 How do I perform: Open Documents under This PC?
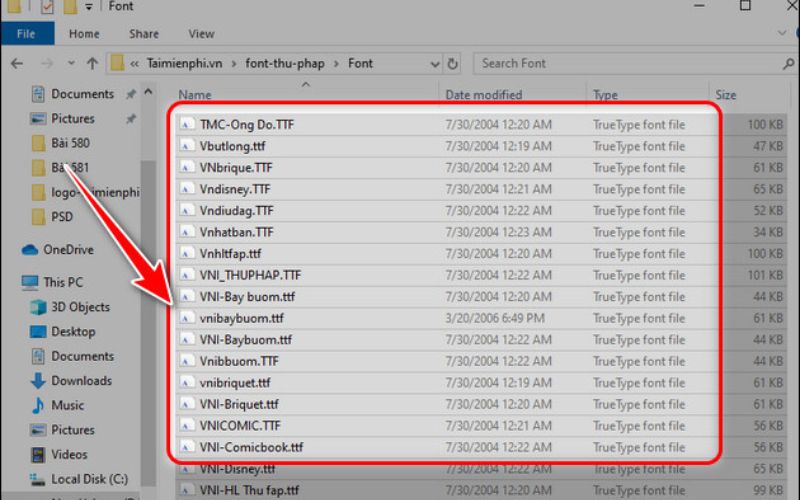tap(82, 356)
